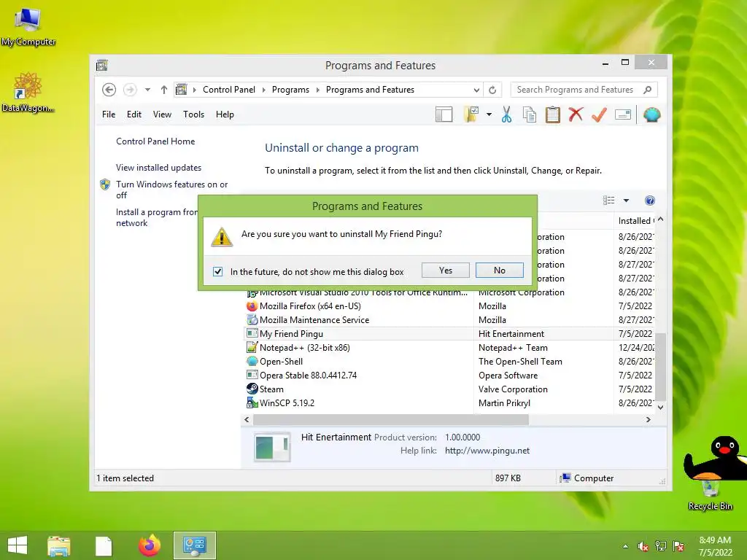This screenshot has height=560, width=747.
Task: Click the red X Delete toolbar icon
Action: point(576,114)
